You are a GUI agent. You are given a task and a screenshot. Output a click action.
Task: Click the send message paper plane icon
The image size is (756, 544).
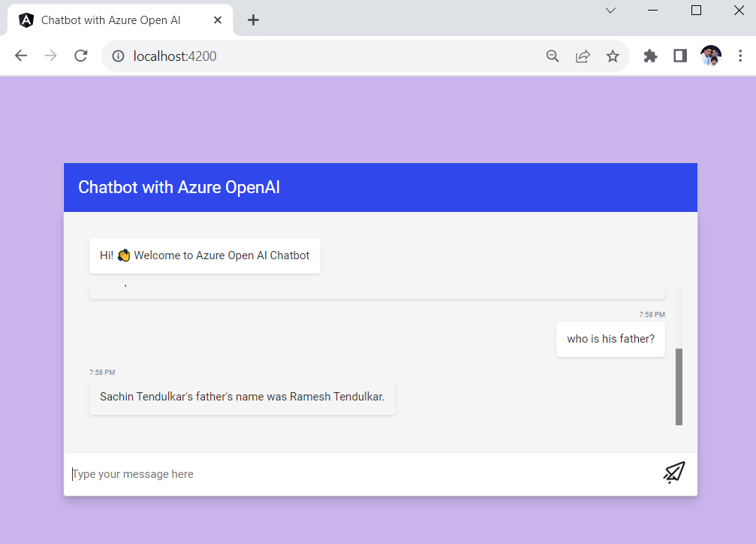click(x=673, y=472)
